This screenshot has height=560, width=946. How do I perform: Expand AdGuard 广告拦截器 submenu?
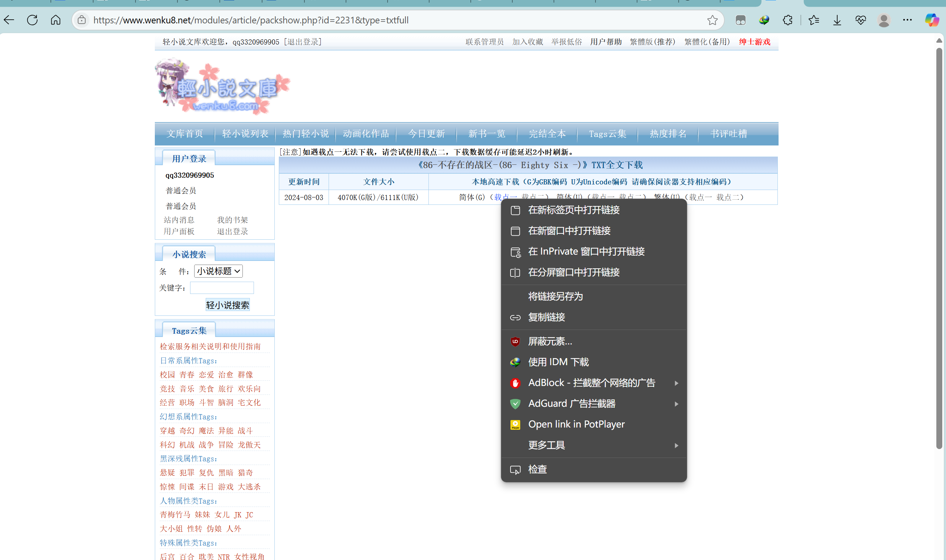pyautogui.click(x=593, y=403)
